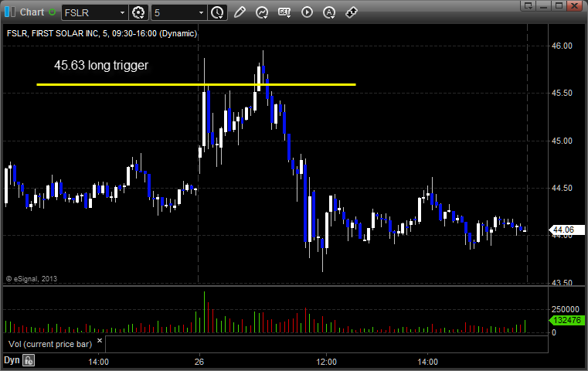588x371 pixels.
Task: Click the bar replay play icon
Action: tap(307, 12)
